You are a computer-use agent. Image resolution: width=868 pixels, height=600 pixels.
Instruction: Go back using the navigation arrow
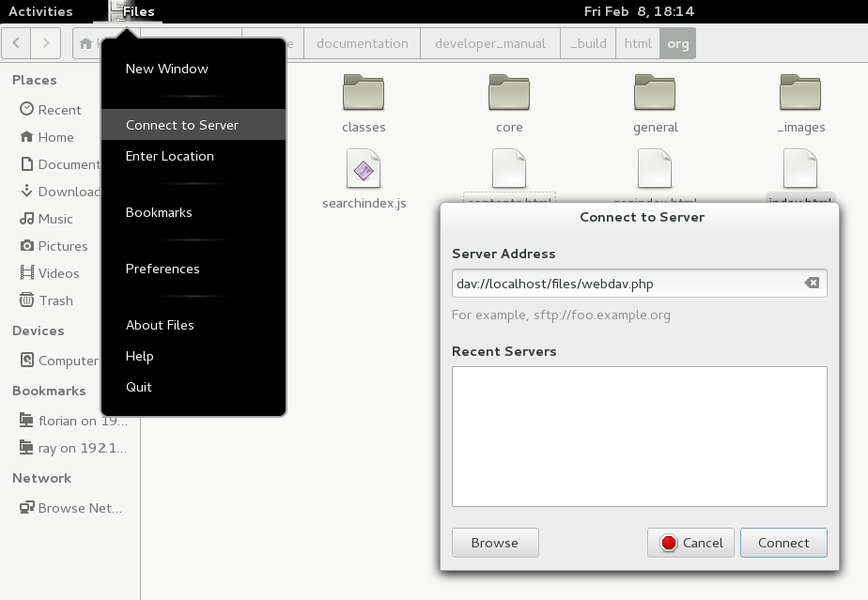15,42
